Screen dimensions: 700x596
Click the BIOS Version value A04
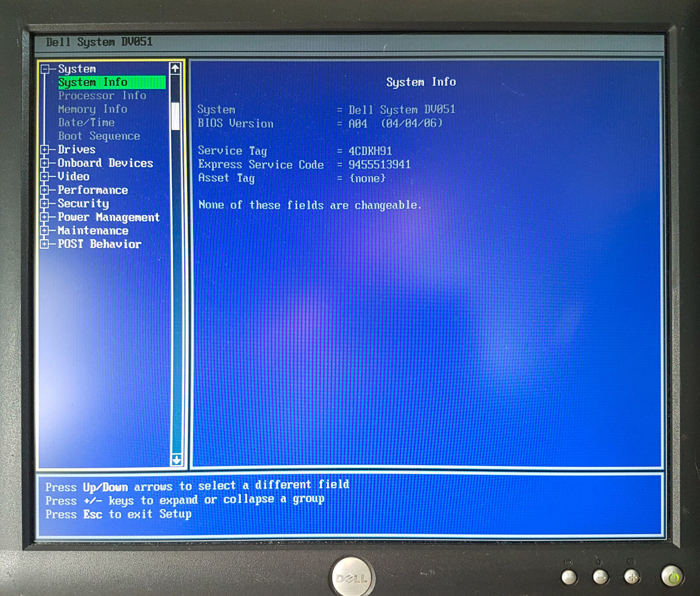[358, 124]
